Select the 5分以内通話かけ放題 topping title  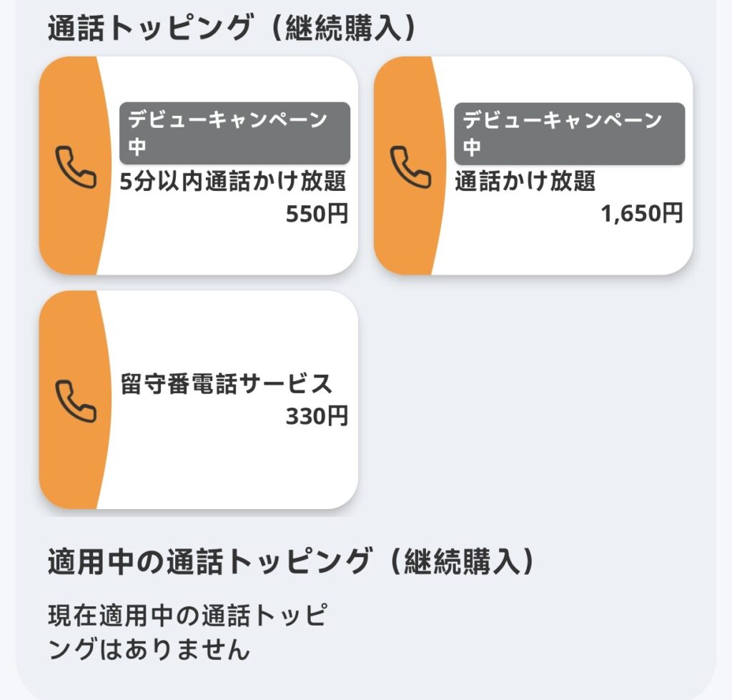click(233, 182)
